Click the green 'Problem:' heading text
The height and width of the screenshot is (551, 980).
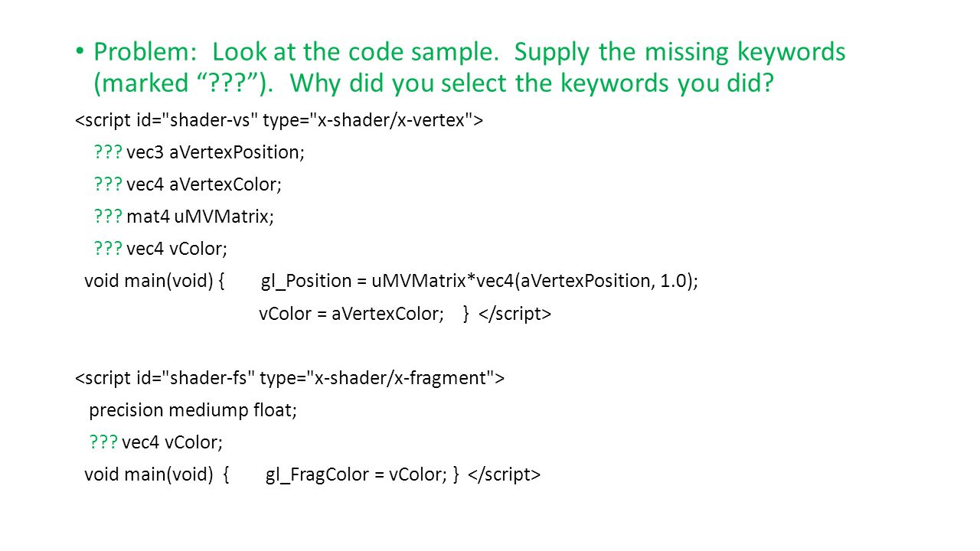click(x=146, y=53)
